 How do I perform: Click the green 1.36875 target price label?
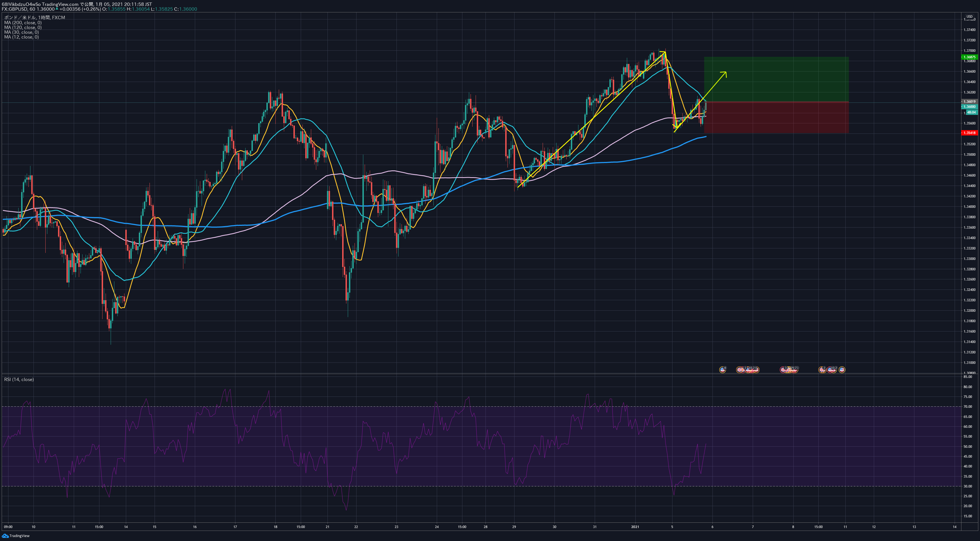[970, 57]
